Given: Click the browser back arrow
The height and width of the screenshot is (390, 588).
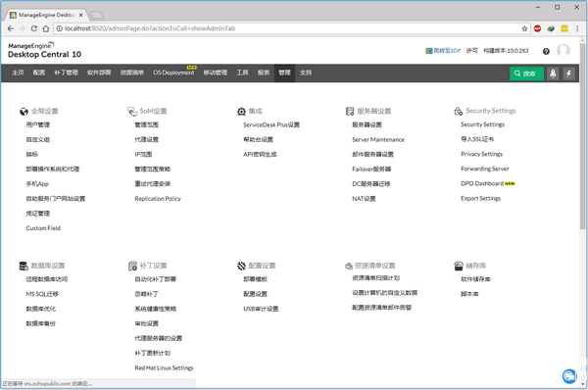Looking at the screenshot, I should 11,28.
